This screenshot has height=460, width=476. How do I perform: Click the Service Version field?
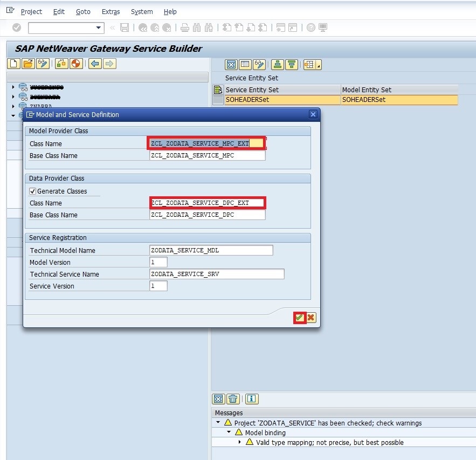click(158, 286)
